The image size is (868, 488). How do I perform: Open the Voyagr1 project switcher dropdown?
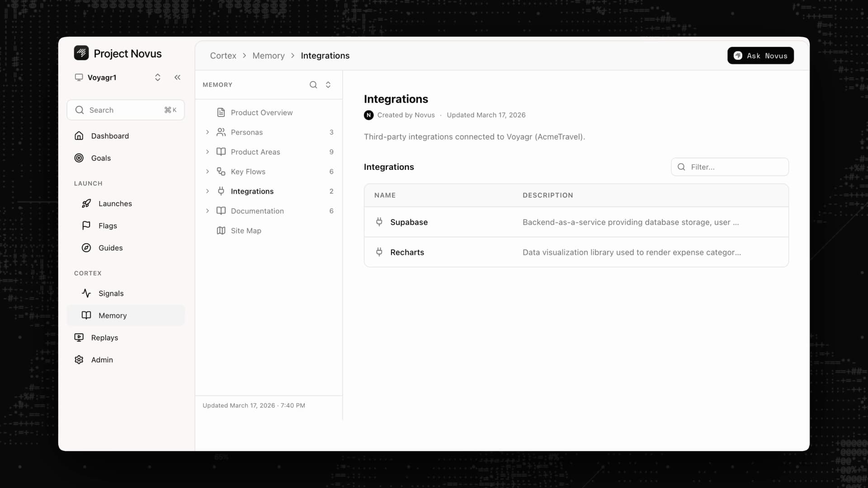(157, 77)
